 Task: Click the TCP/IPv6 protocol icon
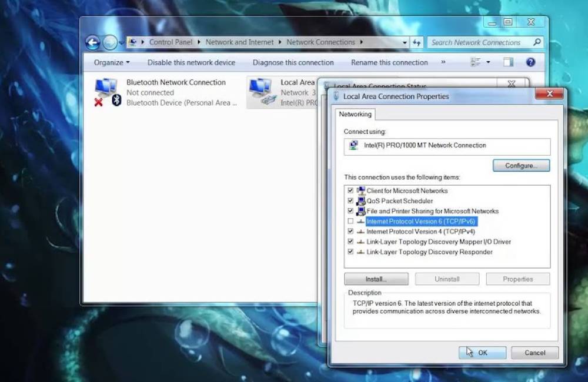pyautogui.click(x=361, y=222)
